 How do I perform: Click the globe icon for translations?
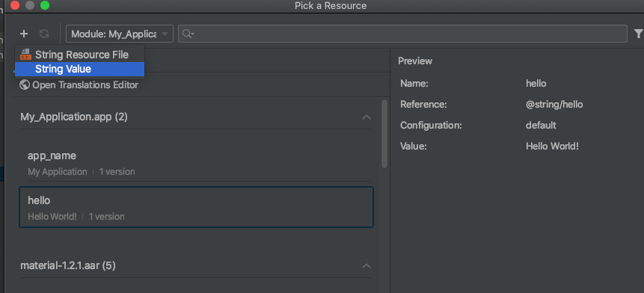click(25, 85)
